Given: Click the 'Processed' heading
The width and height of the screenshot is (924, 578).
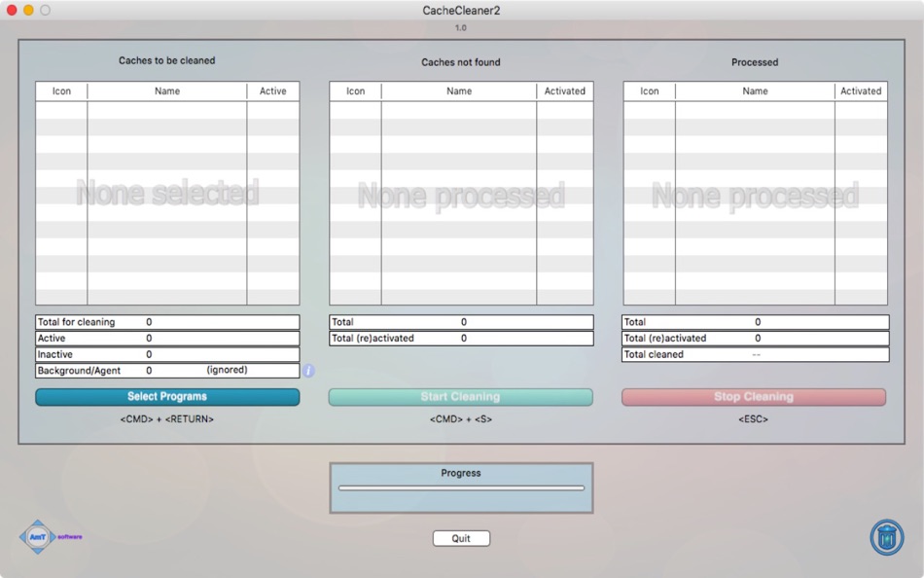Looking at the screenshot, I should click(755, 62).
